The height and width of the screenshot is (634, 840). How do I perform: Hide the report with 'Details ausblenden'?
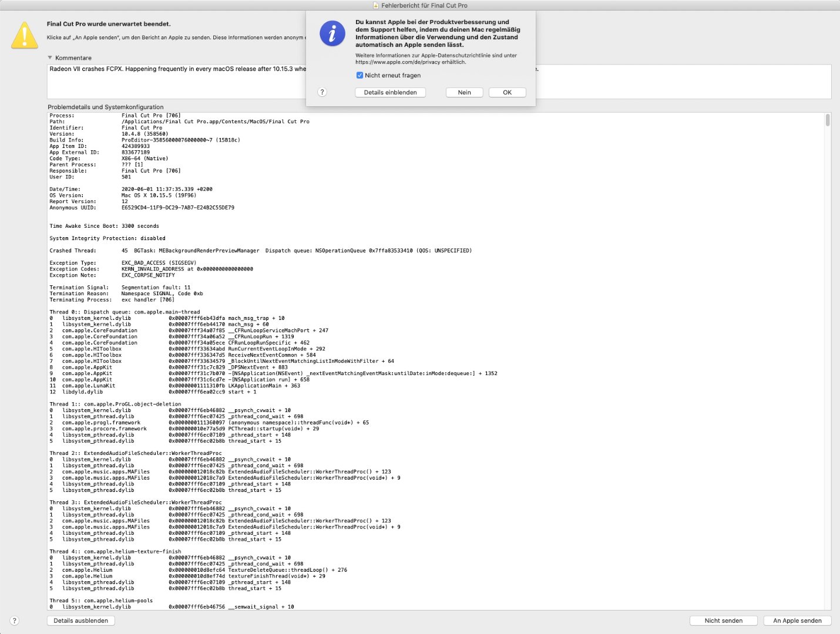click(x=81, y=620)
